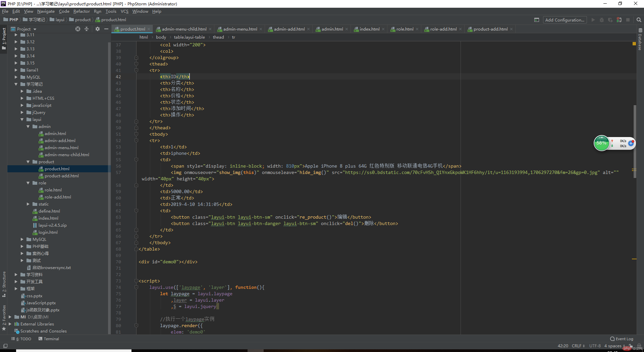Hide the Project panel with minus icon
The image size is (644, 352).
pos(106,29)
